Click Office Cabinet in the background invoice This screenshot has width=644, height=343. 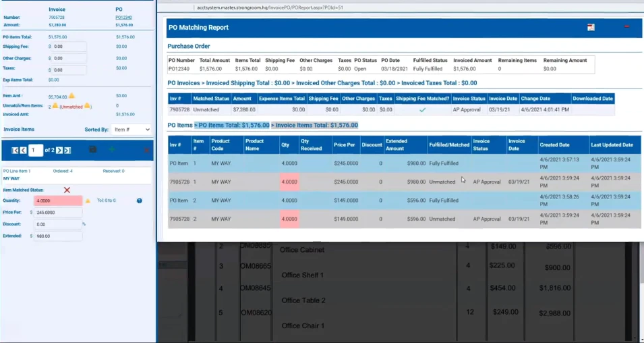click(302, 250)
